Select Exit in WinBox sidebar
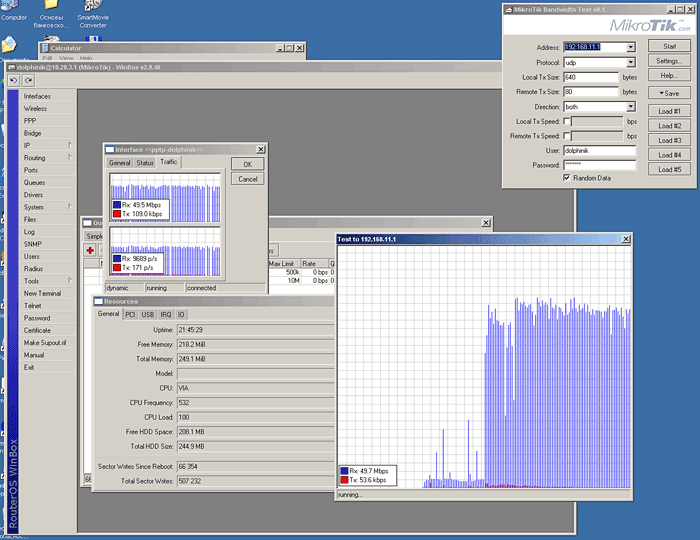This screenshot has width=700, height=540. click(47, 367)
